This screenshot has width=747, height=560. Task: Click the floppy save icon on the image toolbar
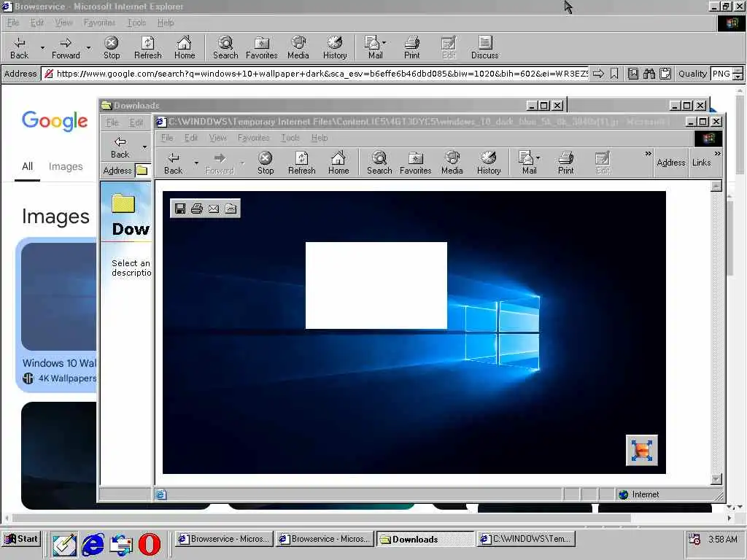click(x=180, y=209)
